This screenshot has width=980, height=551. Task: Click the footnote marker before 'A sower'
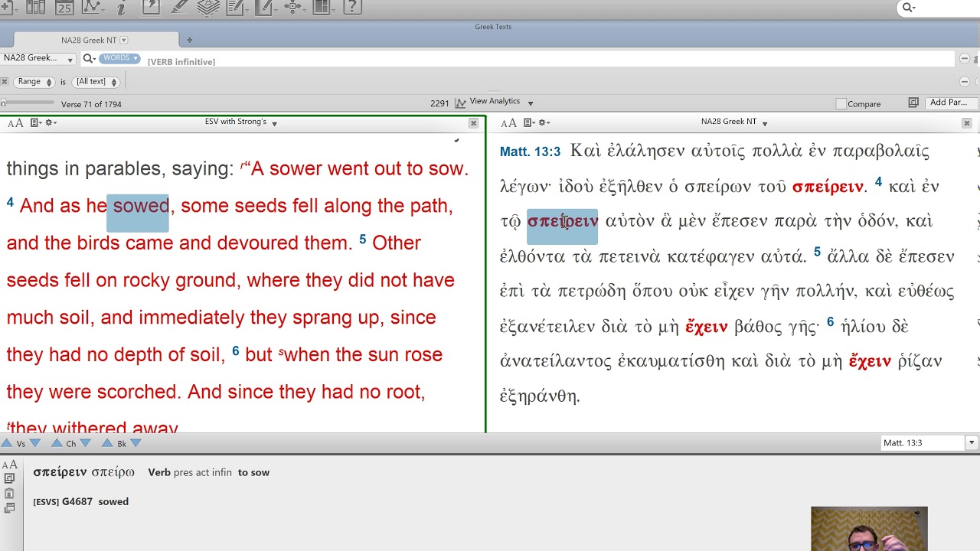coord(243,165)
